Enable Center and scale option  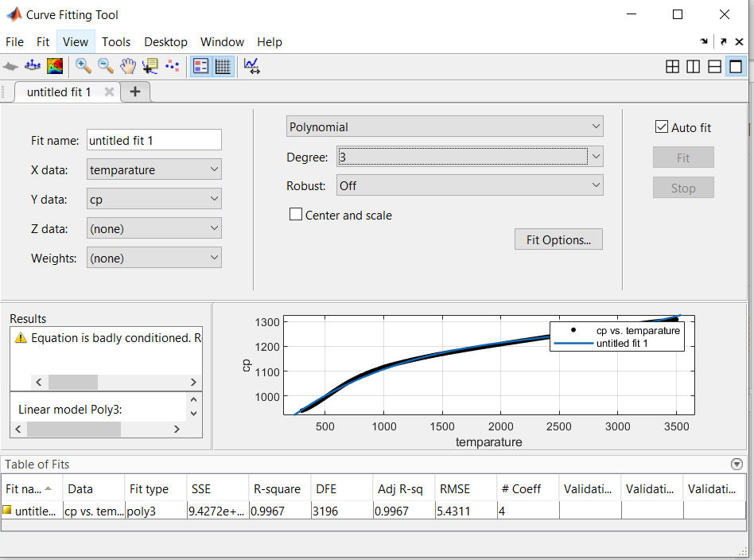tap(295, 214)
